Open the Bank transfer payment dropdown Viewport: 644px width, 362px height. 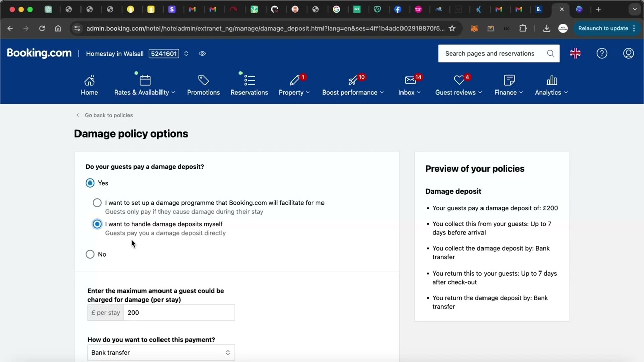(x=161, y=353)
